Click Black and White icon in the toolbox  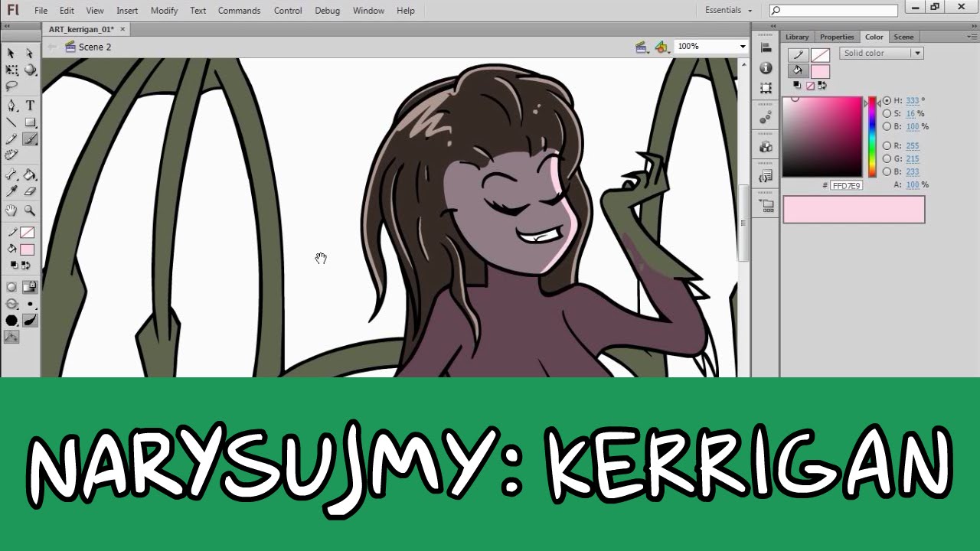click(x=14, y=265)
